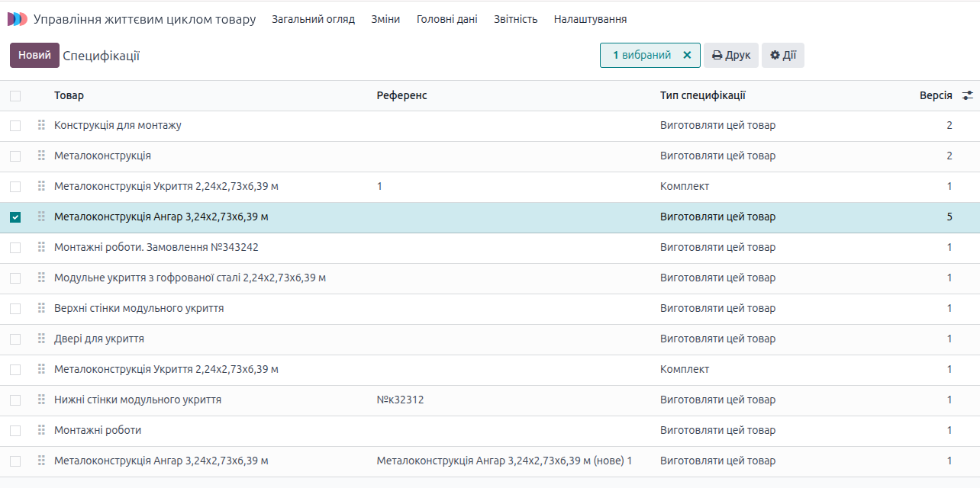Click drag handle of Монтажні роботи row
This screenshot has height=488, width=980.
click(41, 430)
